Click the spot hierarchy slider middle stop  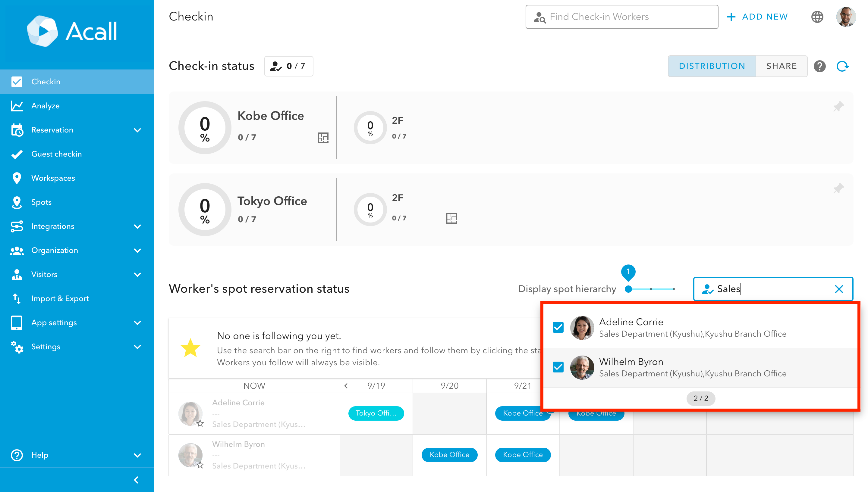point(651,289)
